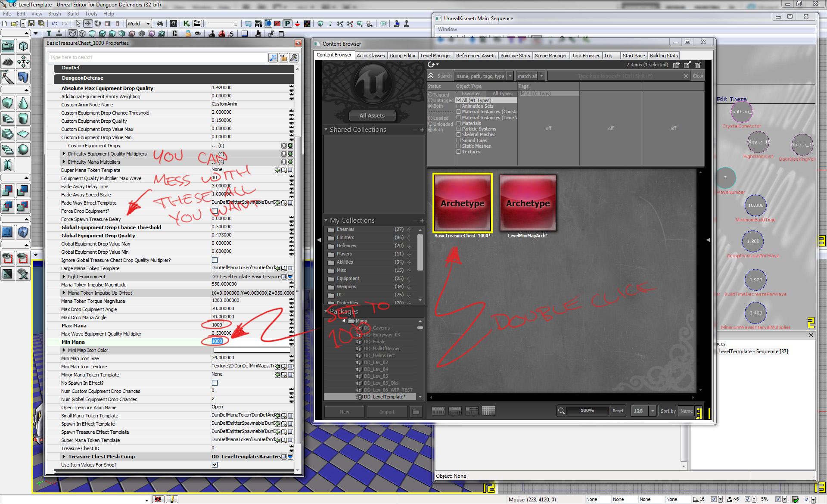Switch to the Actor Classes tab
This screenshot has height=504, width=827.
tap(370, 56)
